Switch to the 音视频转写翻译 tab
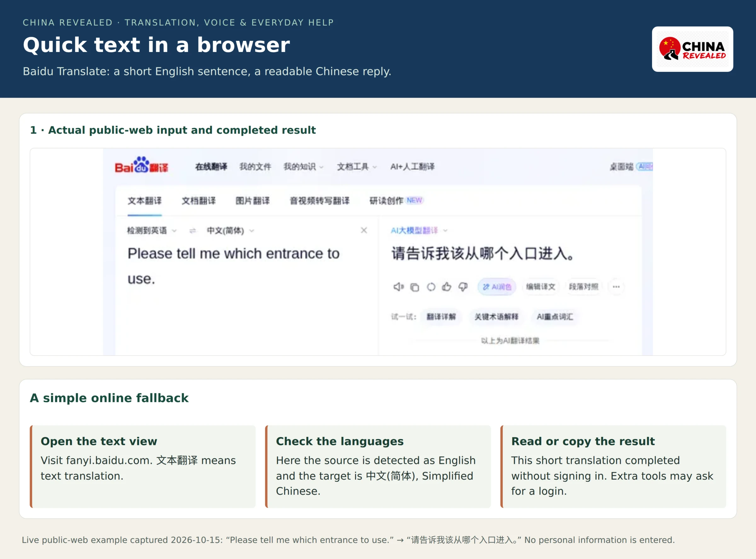 pyautogui.click(x=319, y=201)
